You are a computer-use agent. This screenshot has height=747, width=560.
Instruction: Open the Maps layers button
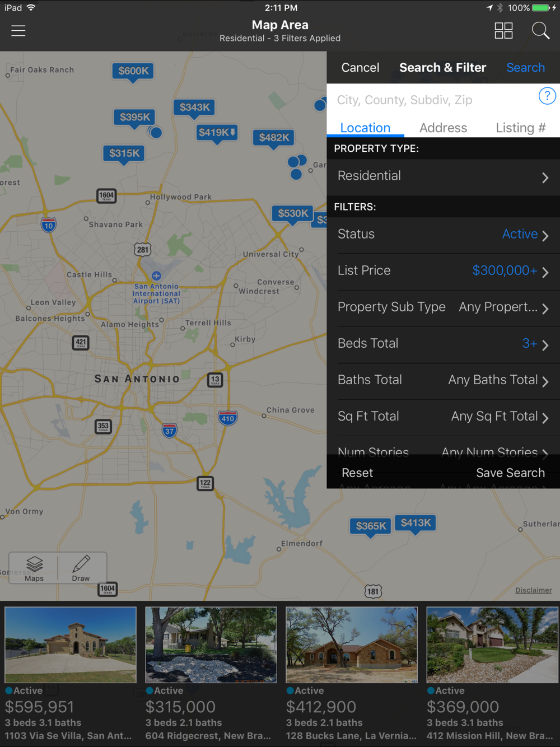point(34,568)
